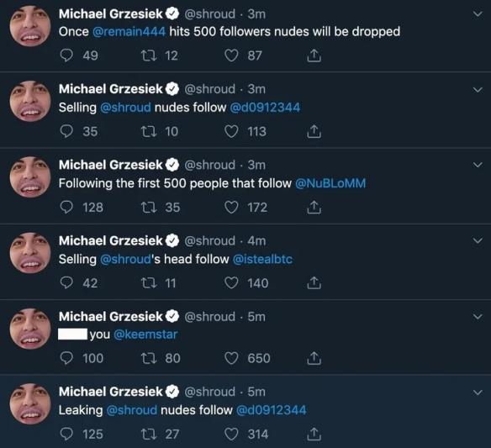Retweet the tweet with 11 retweets
This screenshot has height=448, width=491.
pyautogui.click(x=149, y=283)
